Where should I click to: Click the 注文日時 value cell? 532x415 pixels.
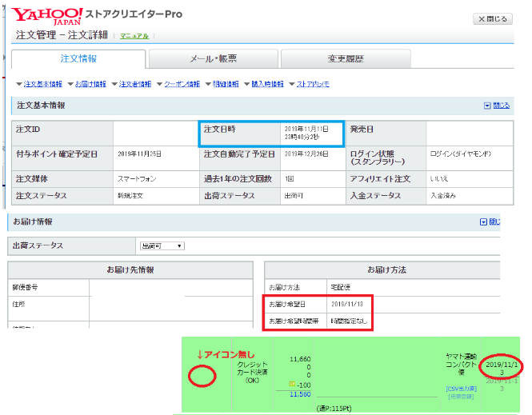(x=306, y=133)
